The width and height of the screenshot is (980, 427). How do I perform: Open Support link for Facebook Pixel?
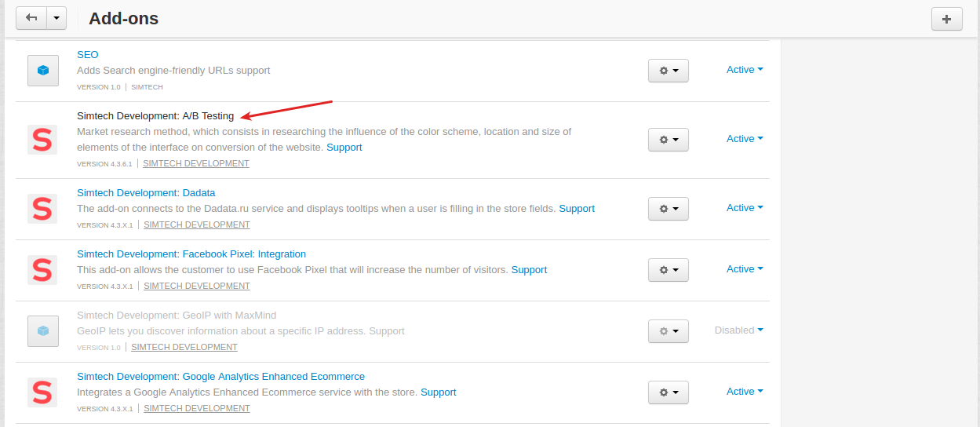pos(529,270)
